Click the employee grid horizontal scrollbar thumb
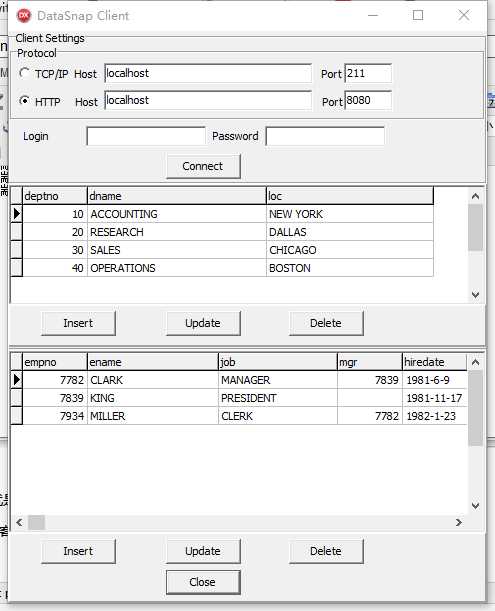The image size is (495, 611). coord(36,522)
